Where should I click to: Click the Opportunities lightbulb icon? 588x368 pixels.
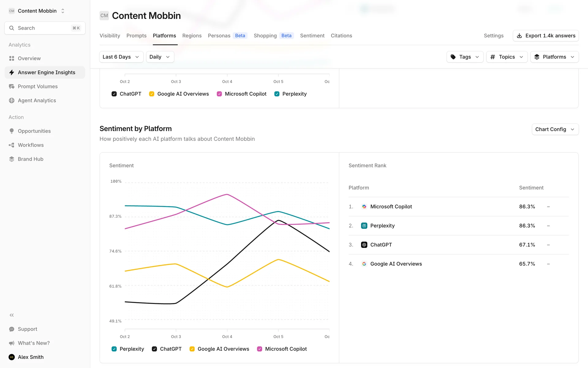click(x=12, y=131)
